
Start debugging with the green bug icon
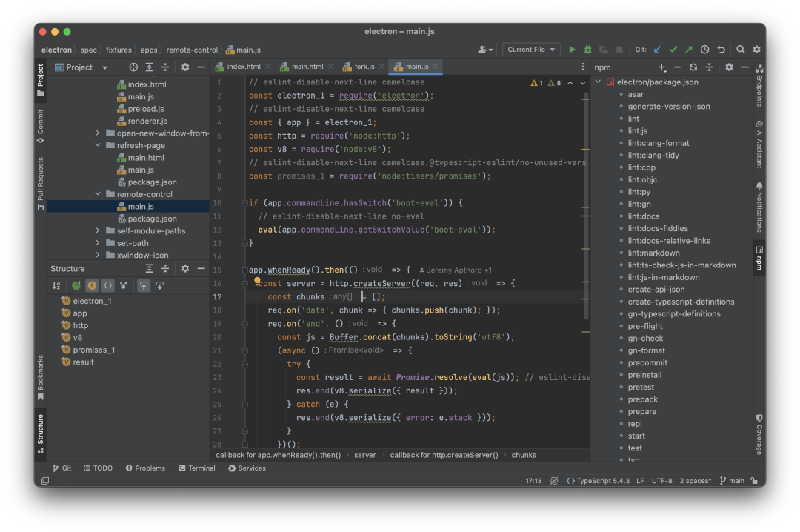click(x=587, y=50)
